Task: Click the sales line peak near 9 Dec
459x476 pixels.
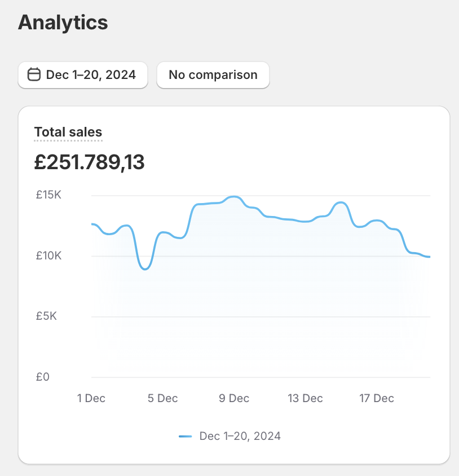Action: point(235,197)
